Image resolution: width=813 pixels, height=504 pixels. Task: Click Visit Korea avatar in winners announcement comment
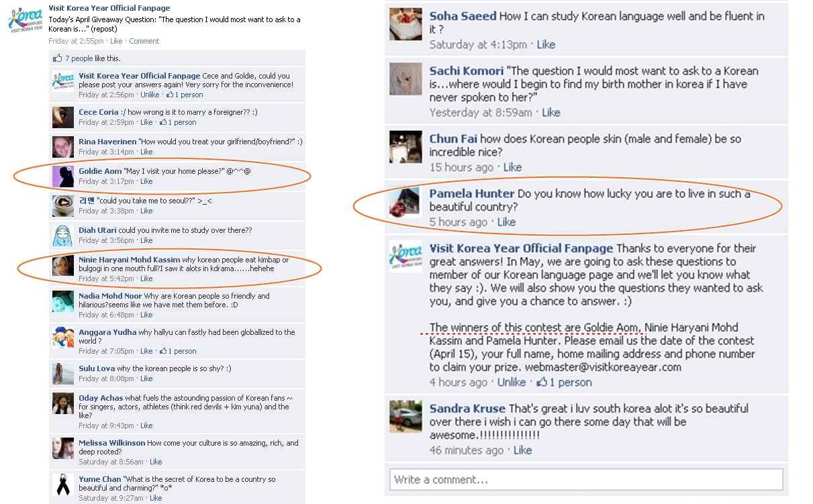pyautogui.click(x=405, y=256)
